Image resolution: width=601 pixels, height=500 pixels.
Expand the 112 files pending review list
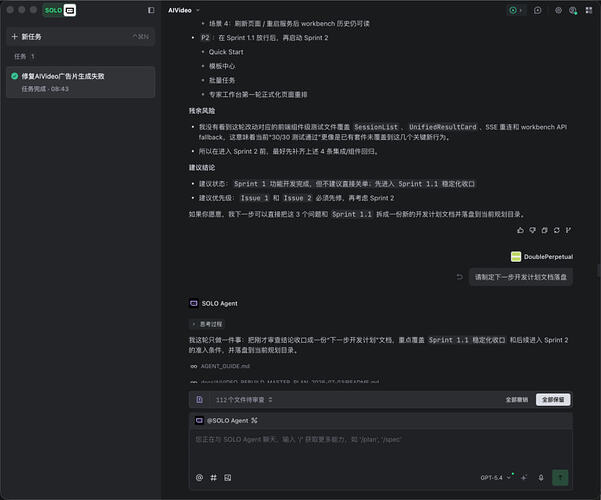point(244,400)
